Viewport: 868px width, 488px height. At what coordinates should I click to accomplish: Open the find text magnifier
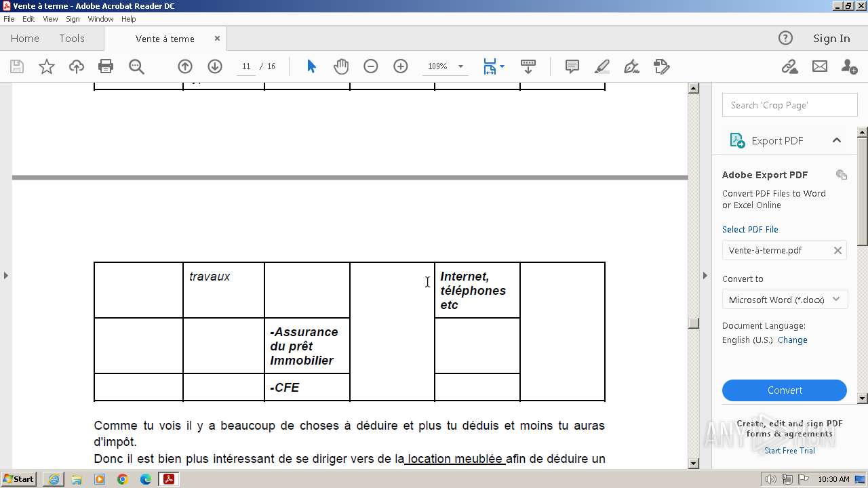click(x=136, y=66)
